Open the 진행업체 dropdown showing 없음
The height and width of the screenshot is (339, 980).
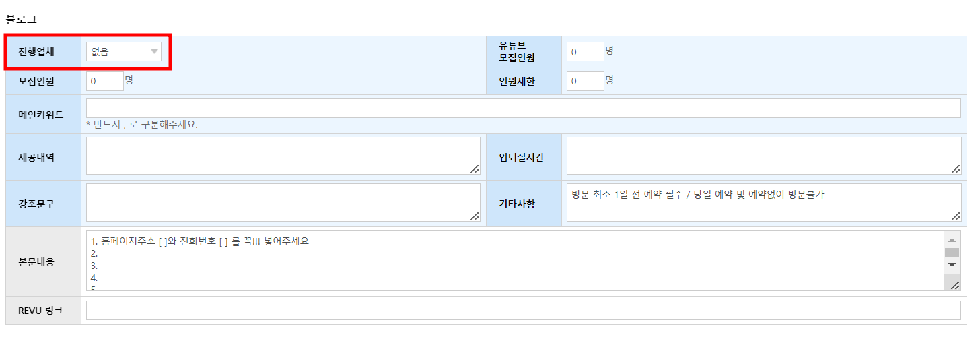click(x=124, y=51)
